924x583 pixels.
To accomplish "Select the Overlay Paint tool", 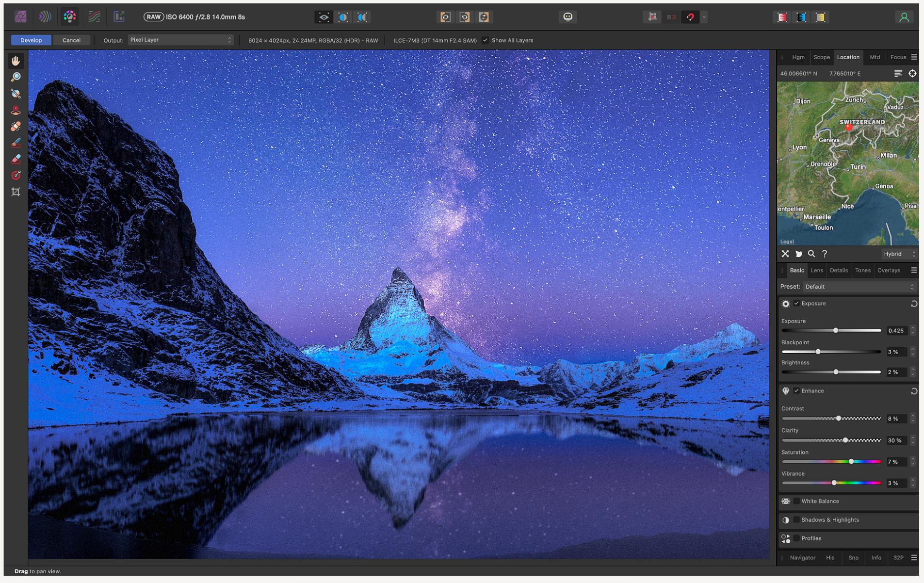I will (x=16, y=143).
